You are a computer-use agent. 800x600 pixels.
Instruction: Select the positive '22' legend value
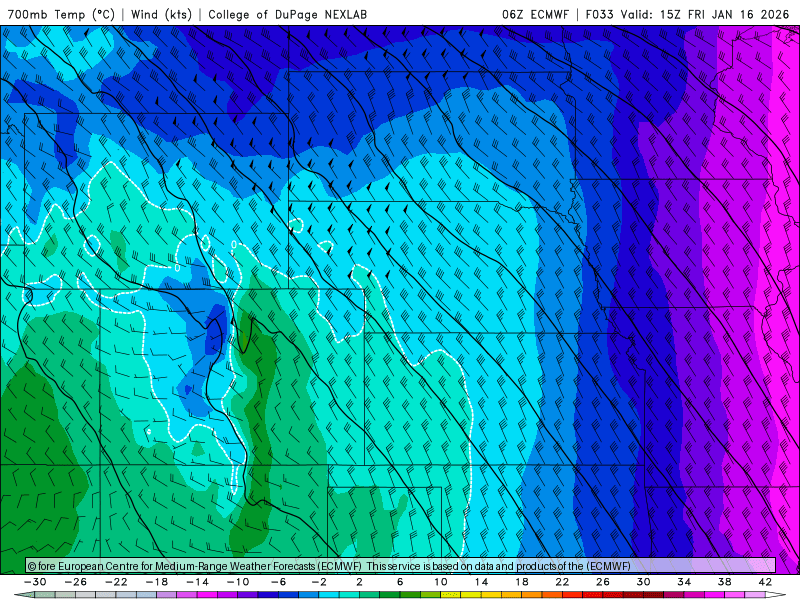(x=562, y=582)
